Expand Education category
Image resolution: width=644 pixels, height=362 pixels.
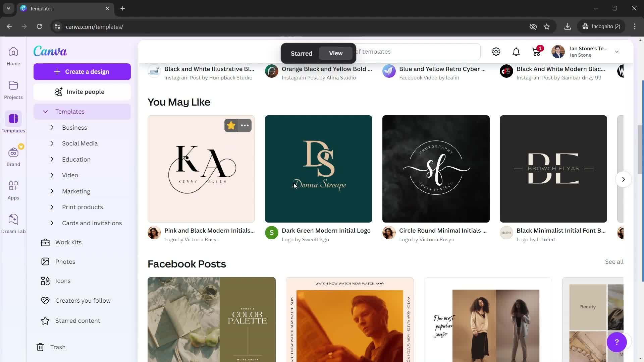coord(52,160)
